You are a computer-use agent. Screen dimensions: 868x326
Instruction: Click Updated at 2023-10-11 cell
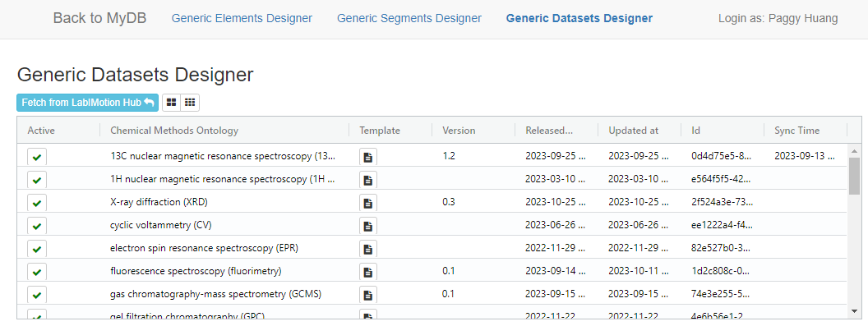pyautogui.click(x=639, y=271)
